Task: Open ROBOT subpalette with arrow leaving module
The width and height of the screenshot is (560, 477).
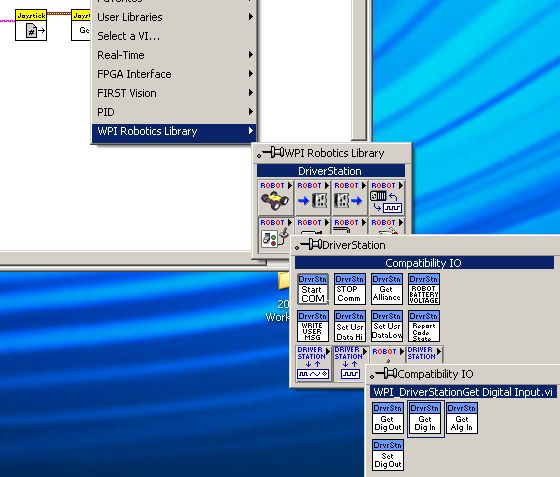Action: (349, 197)
